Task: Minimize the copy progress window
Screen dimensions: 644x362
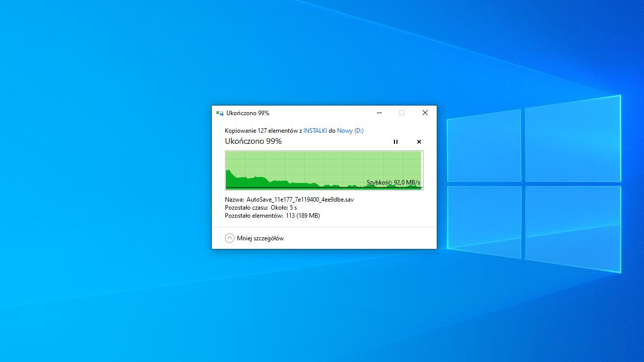Action: 379,113
